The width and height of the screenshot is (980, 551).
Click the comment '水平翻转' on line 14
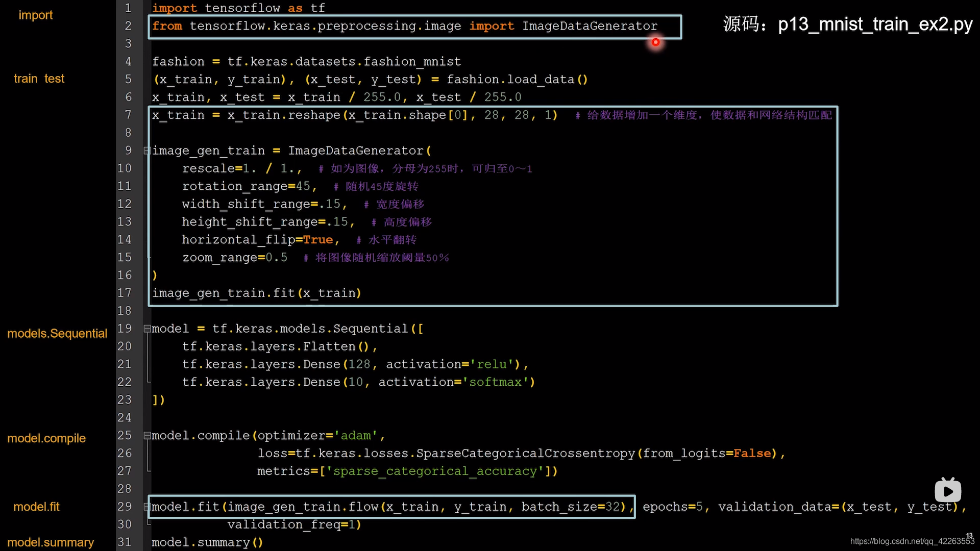(x=392, y=240)
